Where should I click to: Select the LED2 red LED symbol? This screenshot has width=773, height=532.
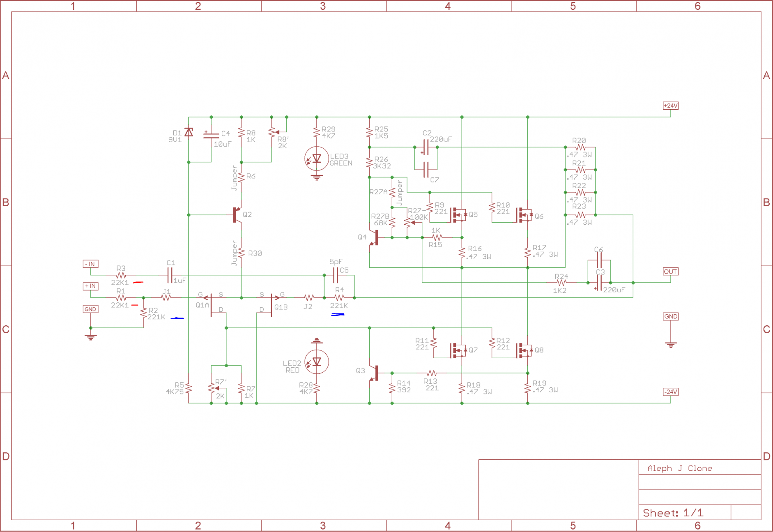[x=317, y=362]
